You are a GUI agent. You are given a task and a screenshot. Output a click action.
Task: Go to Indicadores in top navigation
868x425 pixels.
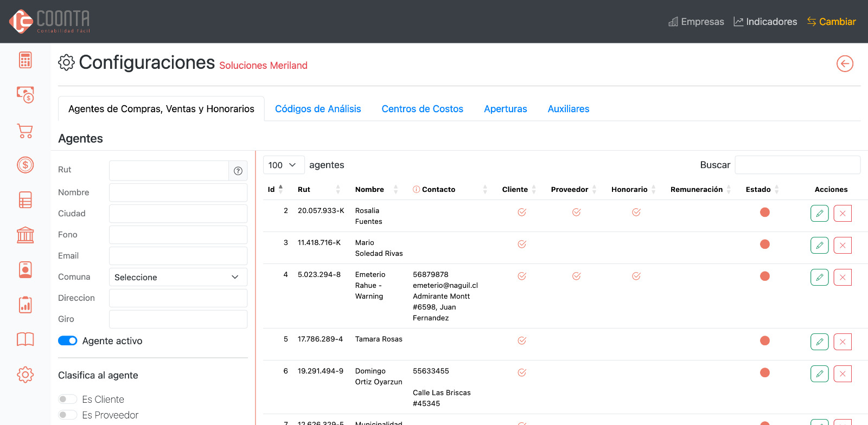coord(765,22)
